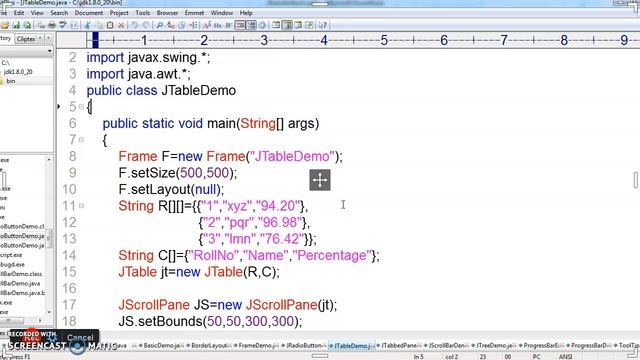Click the Undo arrow icon

pos(135,25)
